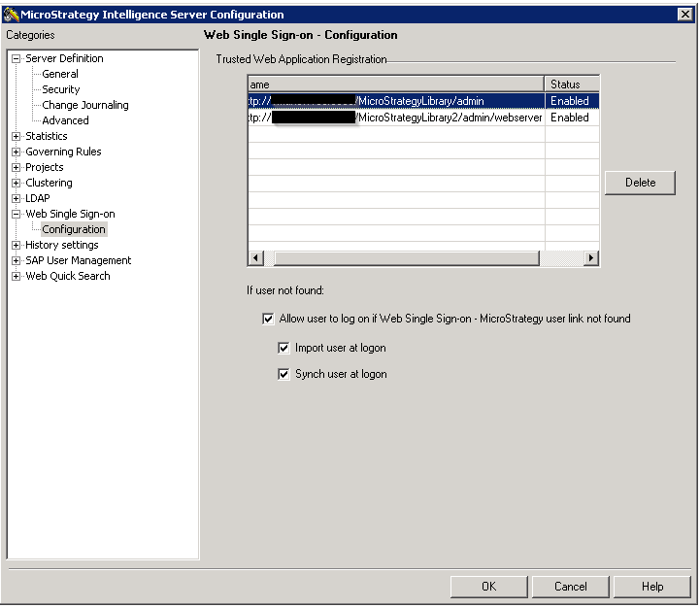Open Help for this dialog
The width and height of the screenshot is (700, 608).
pos(652,587)
